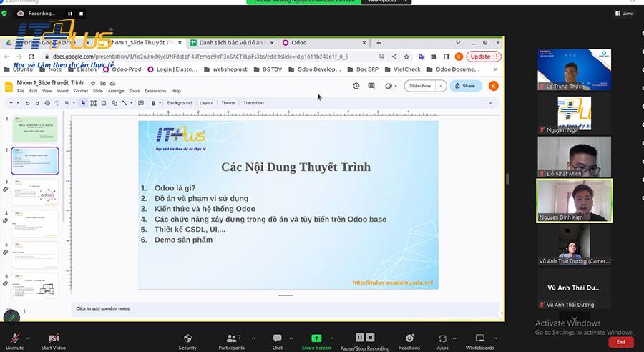Select the text box tool
The width and height of the screenshot is (644, 352).
(94, 103)
